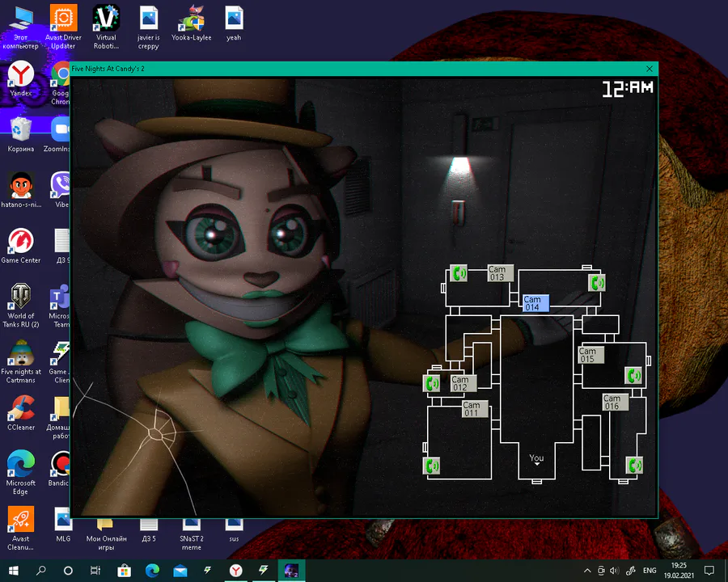Select the Avast Driver Updater shortcut

click(x=63, y=27)
